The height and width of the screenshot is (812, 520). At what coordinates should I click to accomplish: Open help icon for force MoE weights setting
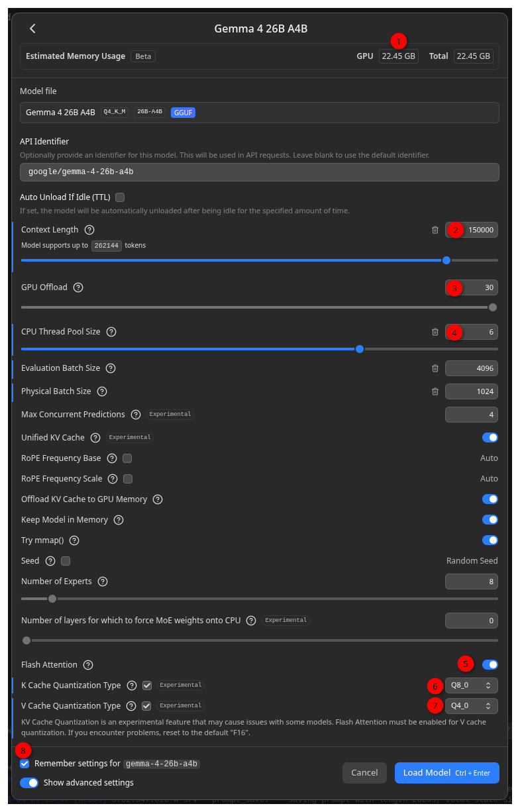(x=251, y=621)
